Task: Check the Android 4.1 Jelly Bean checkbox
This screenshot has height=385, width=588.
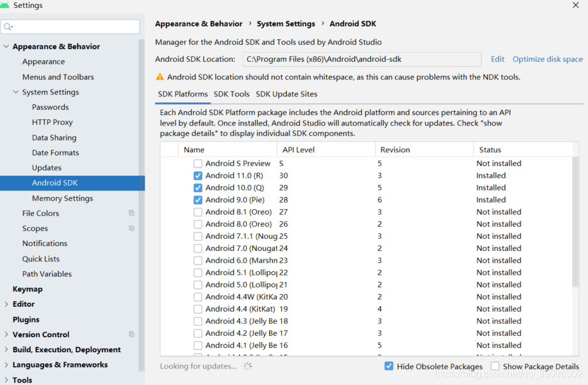Action: click(x=197, y=346)
